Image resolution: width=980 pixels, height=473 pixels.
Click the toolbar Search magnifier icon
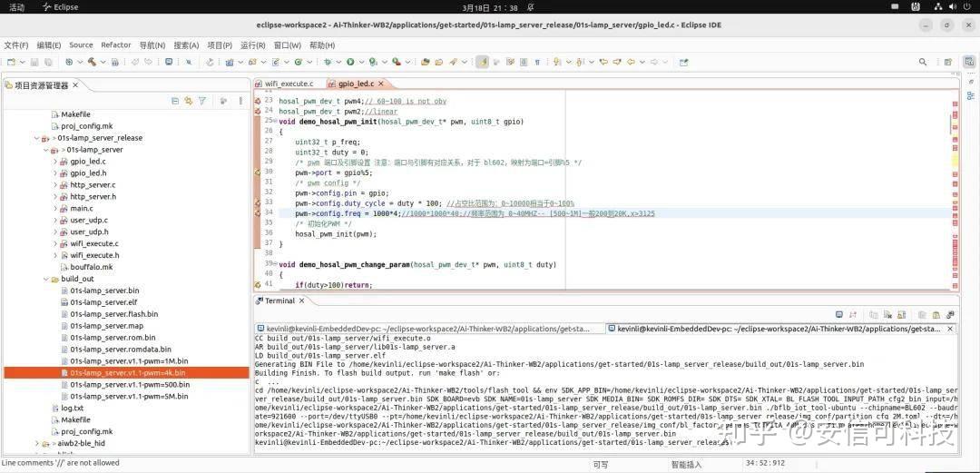[923, 62]
